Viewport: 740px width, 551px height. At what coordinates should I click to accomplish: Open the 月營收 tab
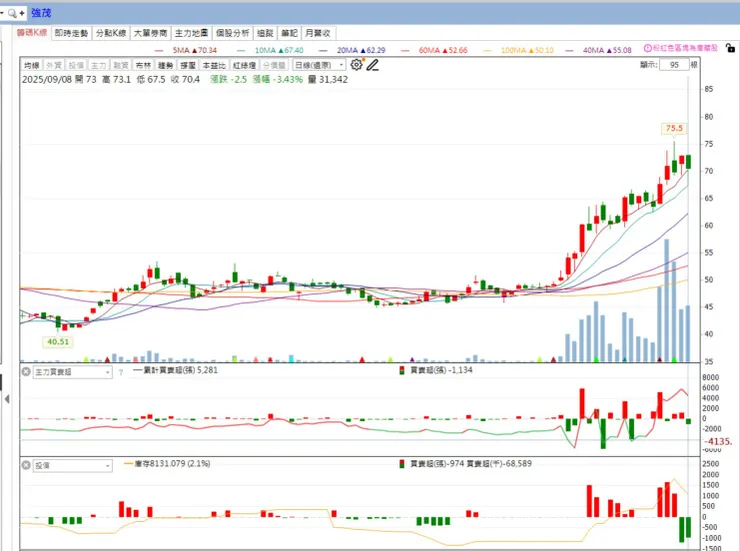(318, 33)
